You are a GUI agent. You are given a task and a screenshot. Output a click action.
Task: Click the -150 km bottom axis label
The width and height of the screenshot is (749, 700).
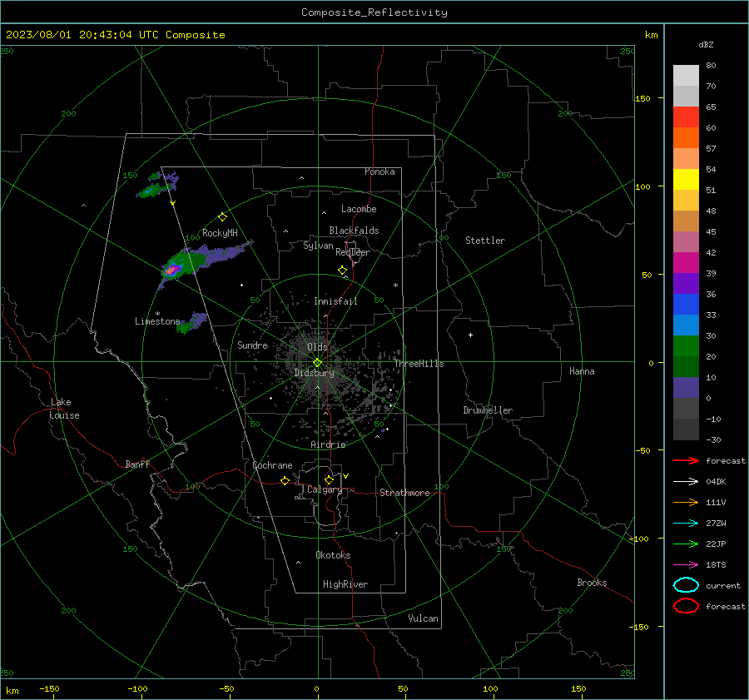pos(49,688)
